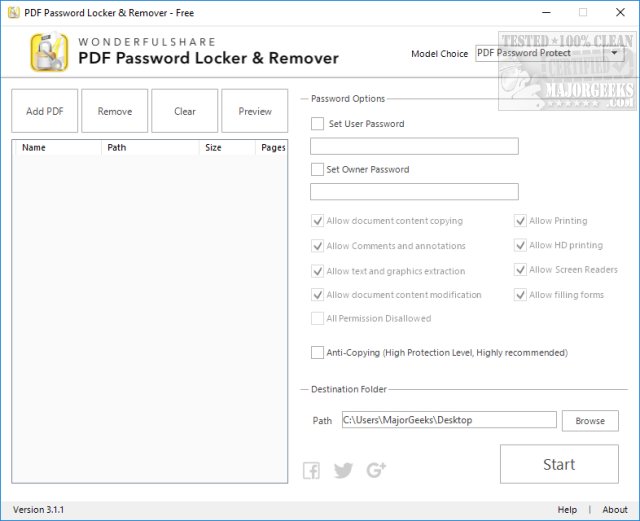Sort file list by Size column
Viewport: 640px width, 521px height.
[x=227, y=147]
